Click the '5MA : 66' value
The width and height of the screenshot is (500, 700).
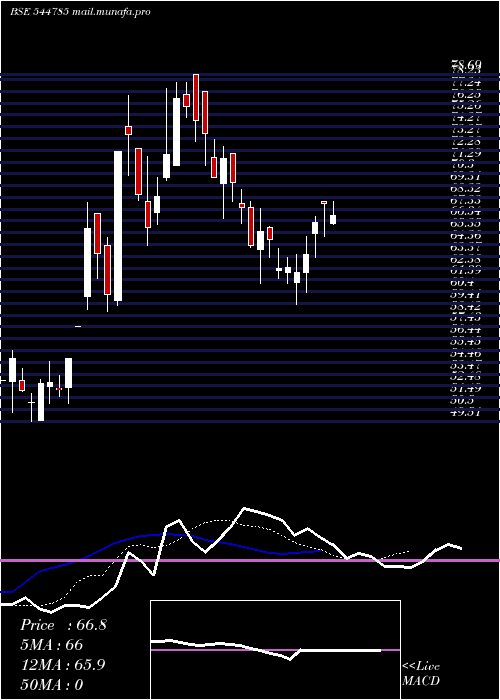point(51,645)
